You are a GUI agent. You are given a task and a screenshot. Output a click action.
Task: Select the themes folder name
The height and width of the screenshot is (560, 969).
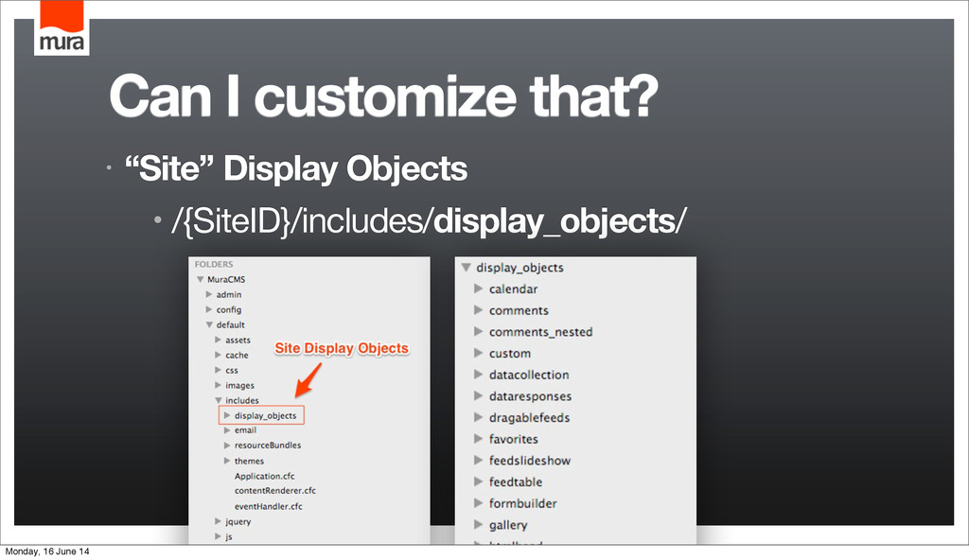point(249,461)
